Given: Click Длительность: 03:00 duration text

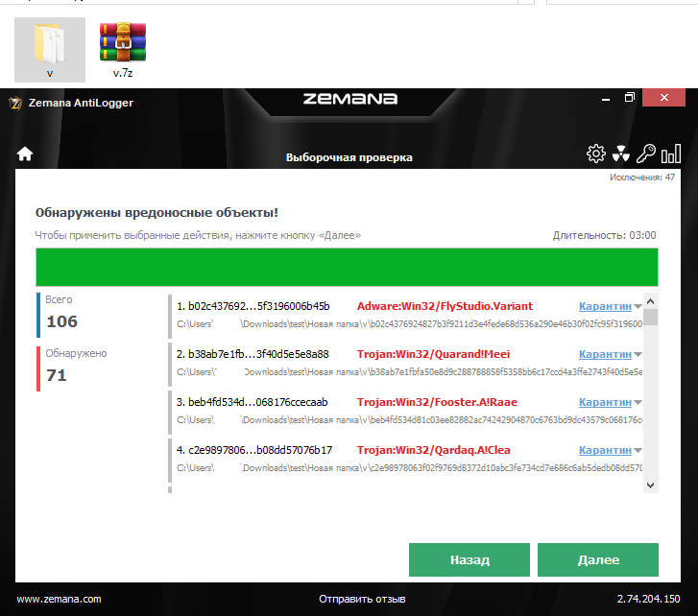Looking at the screenshot, I should tap(604, 235).
